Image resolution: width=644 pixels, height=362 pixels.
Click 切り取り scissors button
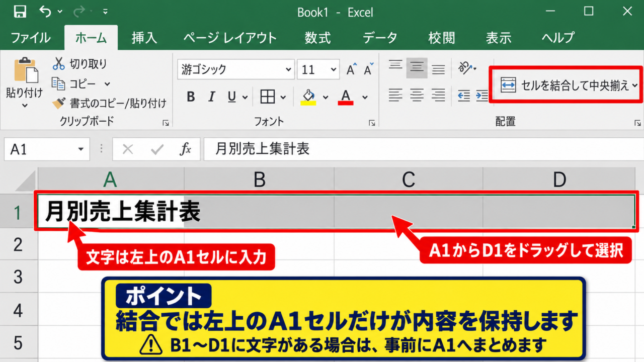[x=80, y=64]
